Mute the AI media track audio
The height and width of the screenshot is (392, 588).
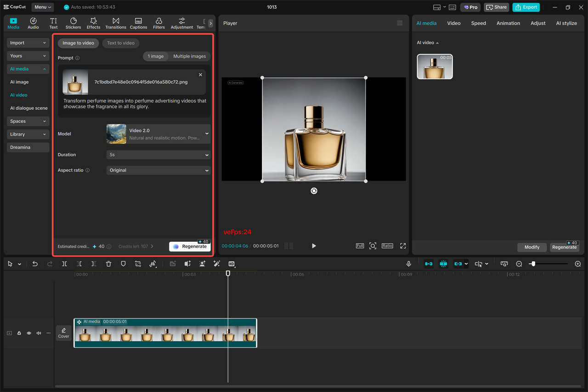click(x=39, y=333)
